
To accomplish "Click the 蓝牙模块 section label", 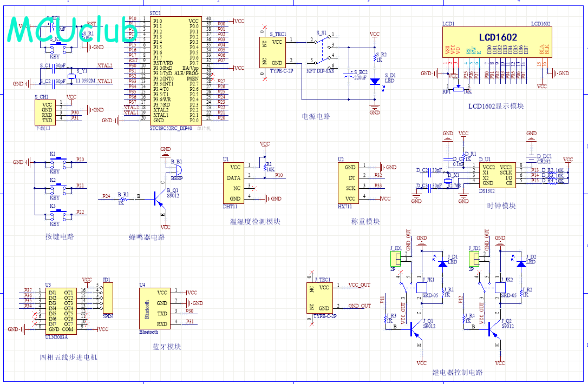I will coord(167,347).
